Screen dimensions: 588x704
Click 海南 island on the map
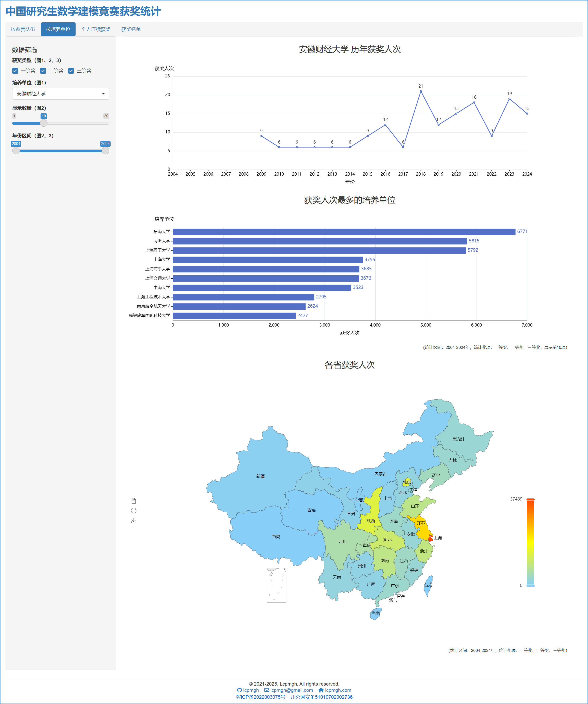coord(376,613)
